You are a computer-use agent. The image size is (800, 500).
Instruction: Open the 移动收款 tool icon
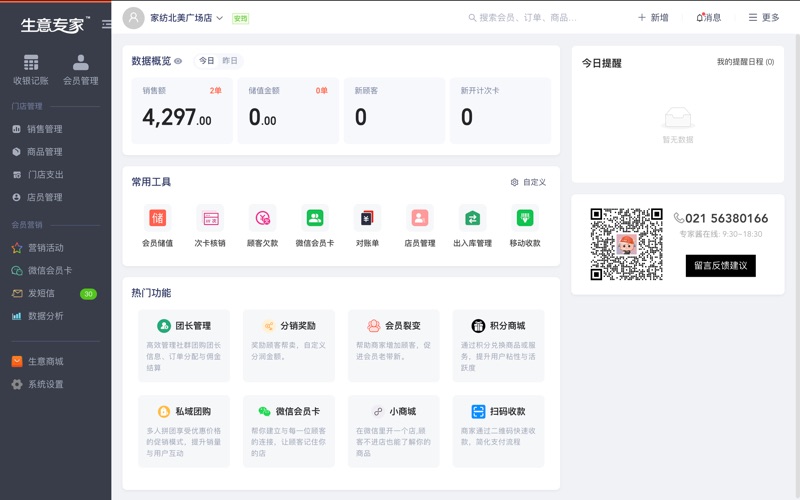point(525,218)
